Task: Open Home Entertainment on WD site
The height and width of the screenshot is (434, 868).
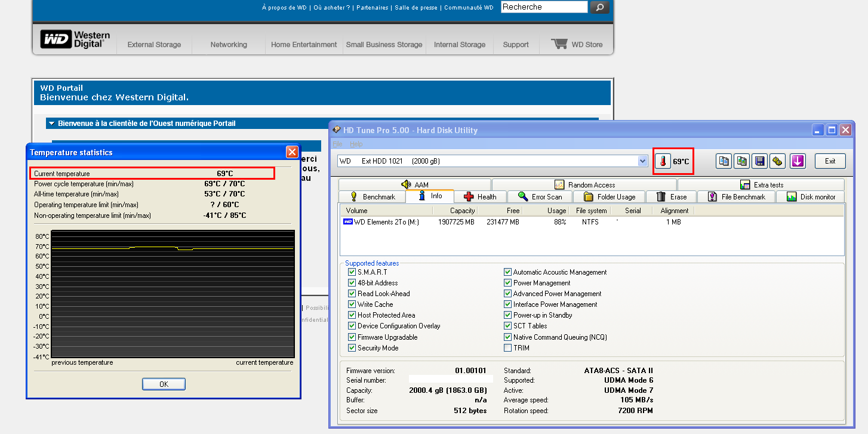Action: coord(304,45)
